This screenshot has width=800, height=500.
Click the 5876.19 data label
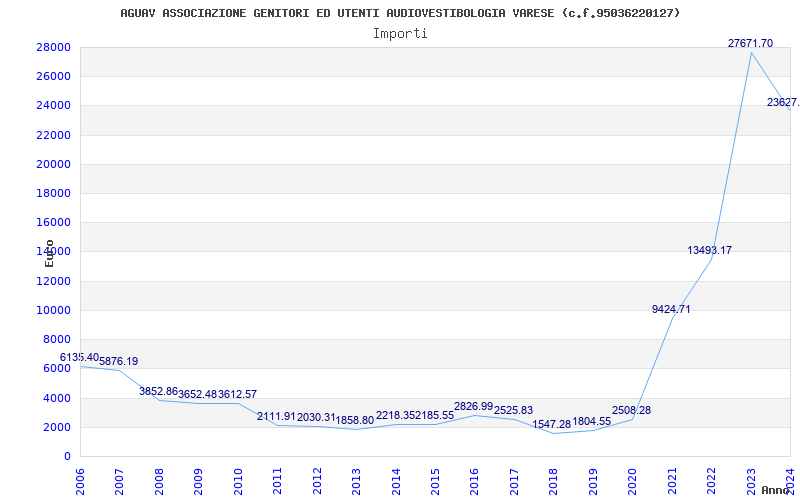click(119, 361)
